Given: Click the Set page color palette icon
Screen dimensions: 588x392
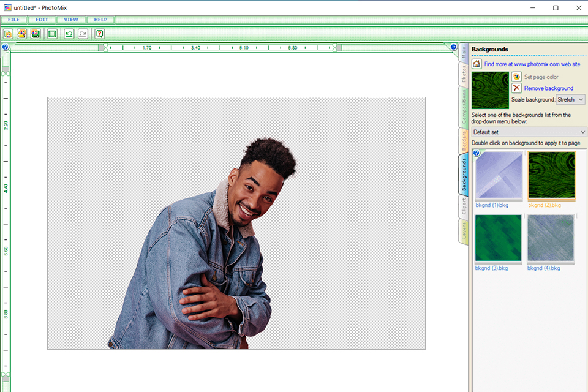Looking at the screenshot, I should [x=516, y=77].
